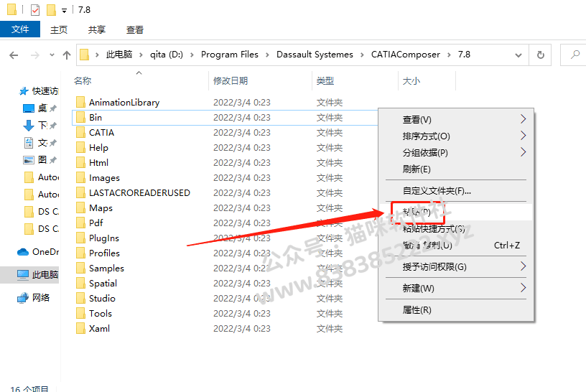Select the Xaml folder icon
Image resolution: width=586 pixels, height=392 pixels.
tap(80, 328)
